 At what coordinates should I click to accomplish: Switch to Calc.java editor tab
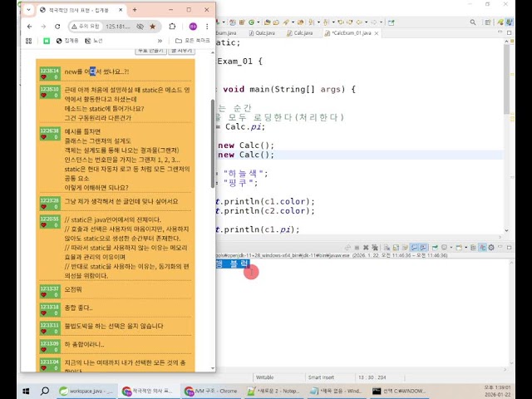click(x=300, y=33)
